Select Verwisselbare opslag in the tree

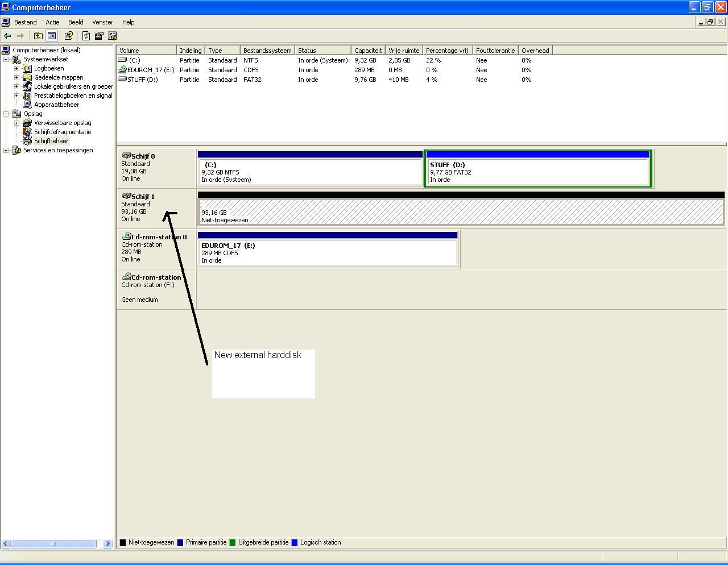(x=63, y=123)
